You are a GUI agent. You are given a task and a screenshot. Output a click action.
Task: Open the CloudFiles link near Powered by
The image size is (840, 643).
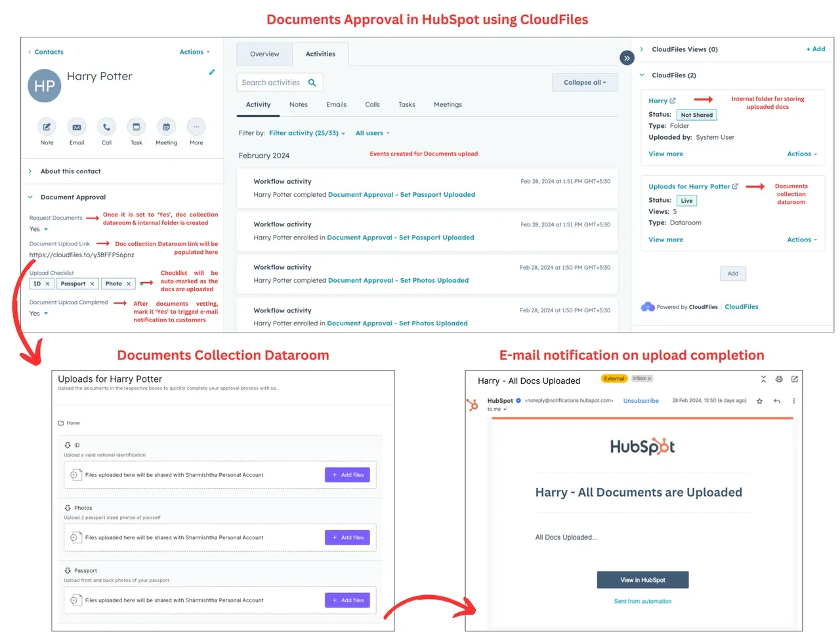tap(742, 307)
